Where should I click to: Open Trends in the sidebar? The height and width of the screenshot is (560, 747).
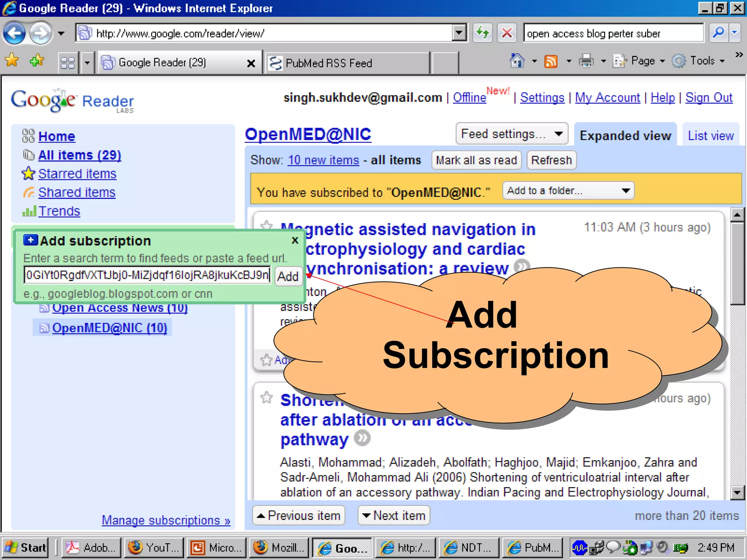tap(59, 211)
